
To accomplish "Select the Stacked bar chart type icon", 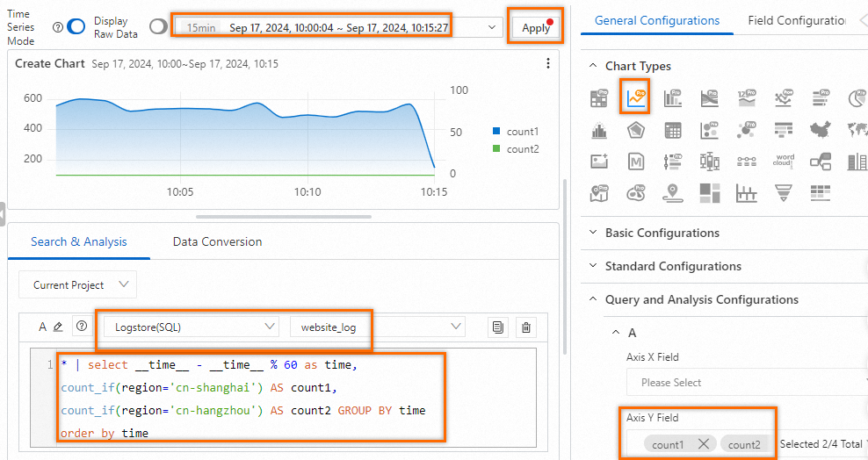I will [x=857, y=162].
